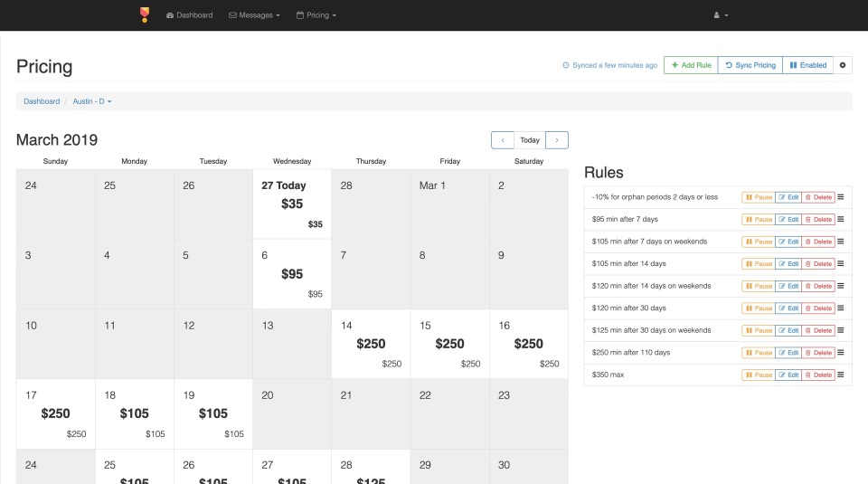Click the reorder handle of the $105 weekends rule
The width and height of the screenshot is (868, 484).
[840, 242]
